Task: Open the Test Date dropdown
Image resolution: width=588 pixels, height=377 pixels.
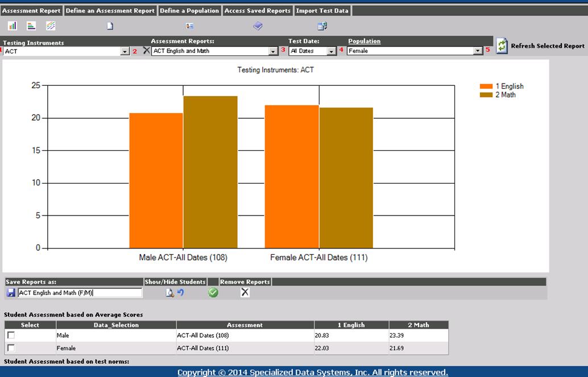Action: coord(332,51)
